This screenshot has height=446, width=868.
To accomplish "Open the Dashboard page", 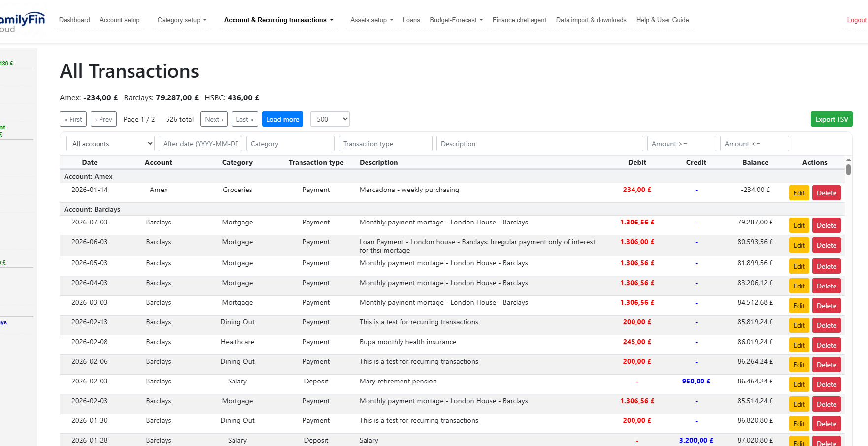I will coord(74,20).
